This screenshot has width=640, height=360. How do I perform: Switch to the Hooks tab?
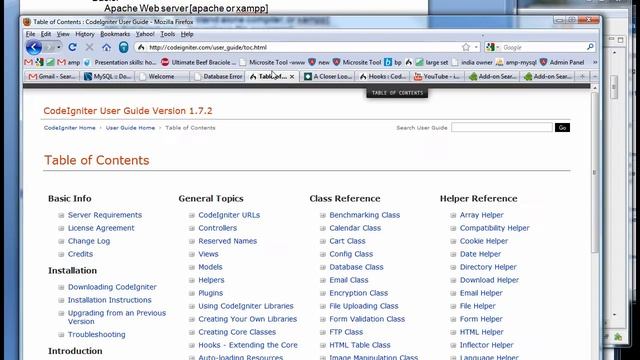(x=382, y=76)
